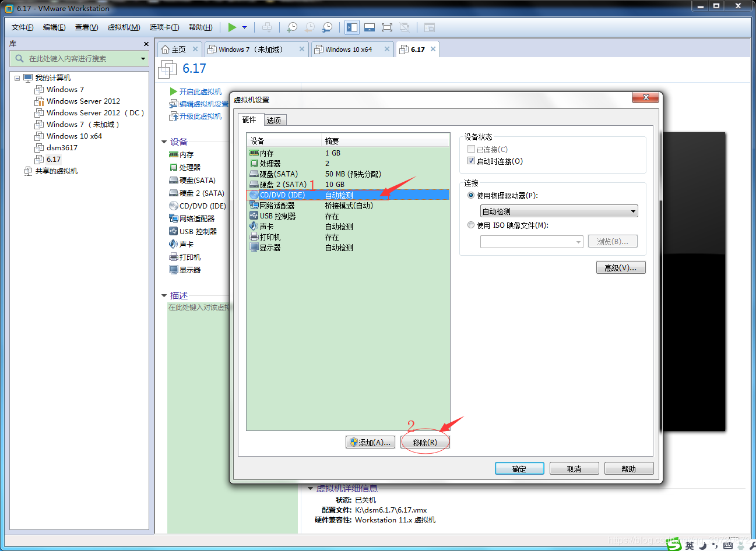Switch to the 选项 tab in settings dialog
756x551 pixels.
click(274, 120)
